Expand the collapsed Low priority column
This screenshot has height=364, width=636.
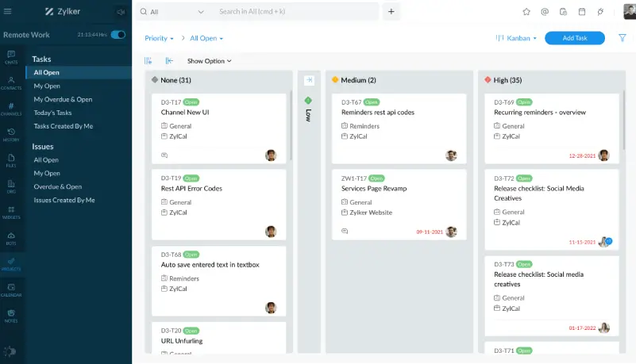(x=309, y=80)
